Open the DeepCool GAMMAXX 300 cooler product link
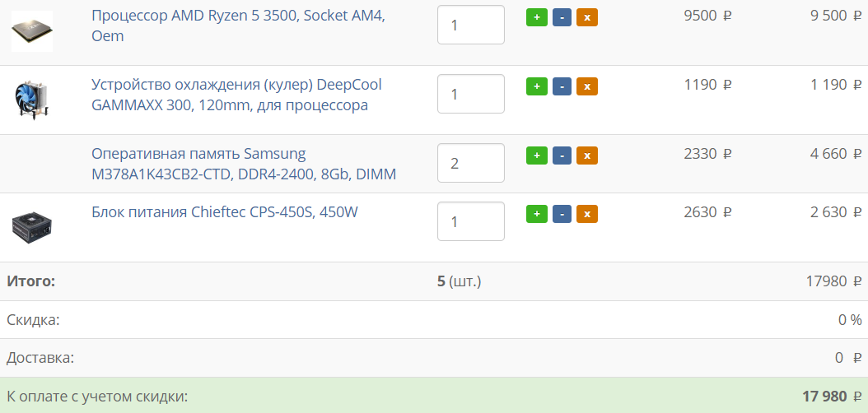The width and height of the screenshot is (868, 413). (236, 95)
